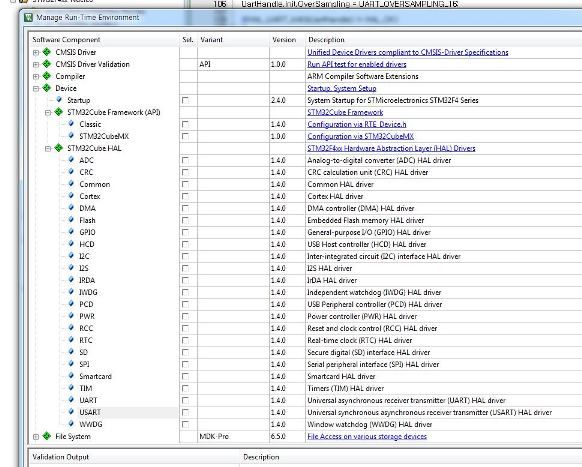This screenshot has width=582, height=467.
Task: Open the Run API test for enabled drivers link
Action: pos(357,64)
